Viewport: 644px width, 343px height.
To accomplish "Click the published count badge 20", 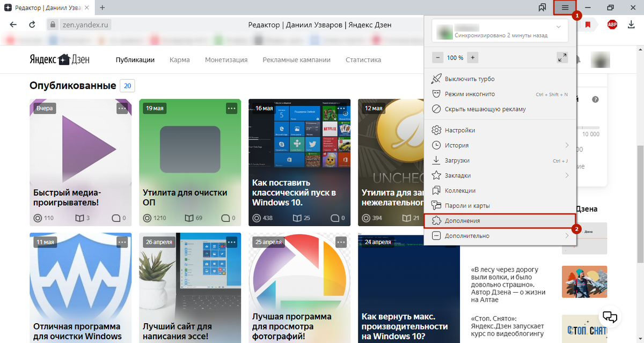I will click(x=128, y=86).
